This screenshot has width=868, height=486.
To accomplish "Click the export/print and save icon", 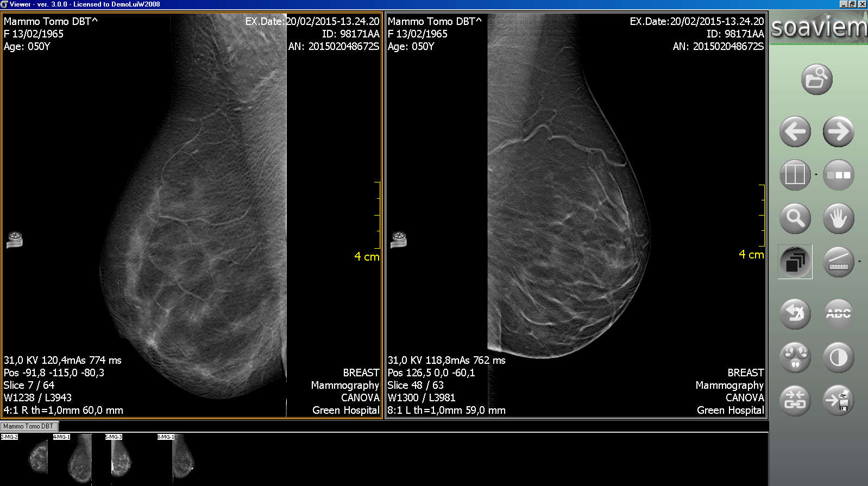I will 838,401.
